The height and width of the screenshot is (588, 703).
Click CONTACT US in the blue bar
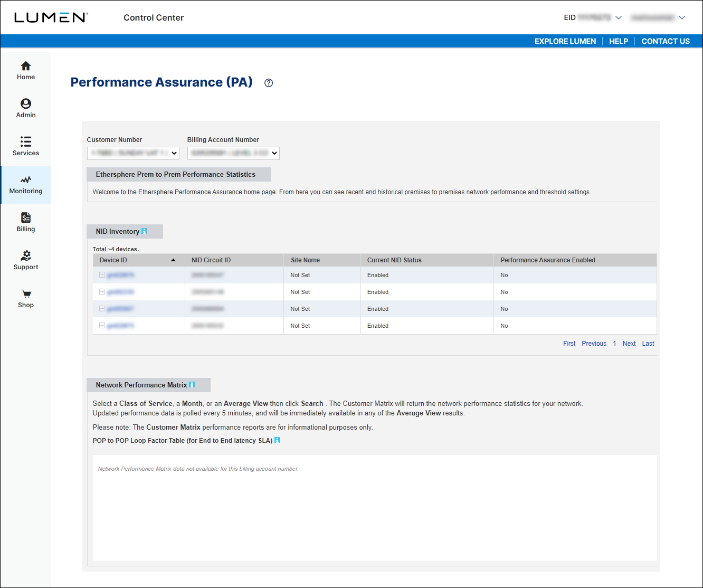[x=666, y=41]
